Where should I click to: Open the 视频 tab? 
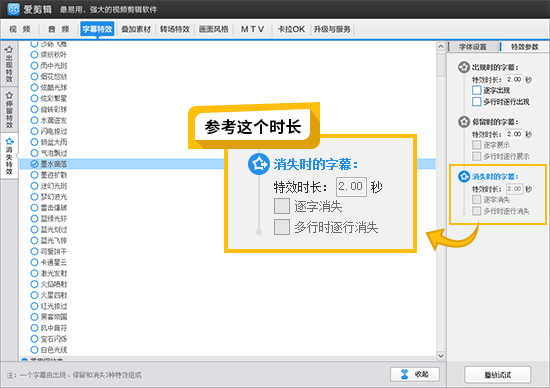coord(20,29)
